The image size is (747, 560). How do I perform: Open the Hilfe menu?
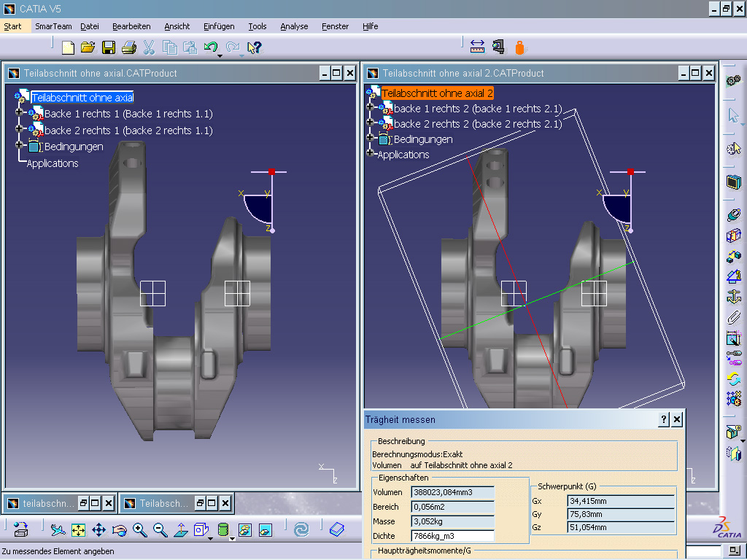coord(370,26)
